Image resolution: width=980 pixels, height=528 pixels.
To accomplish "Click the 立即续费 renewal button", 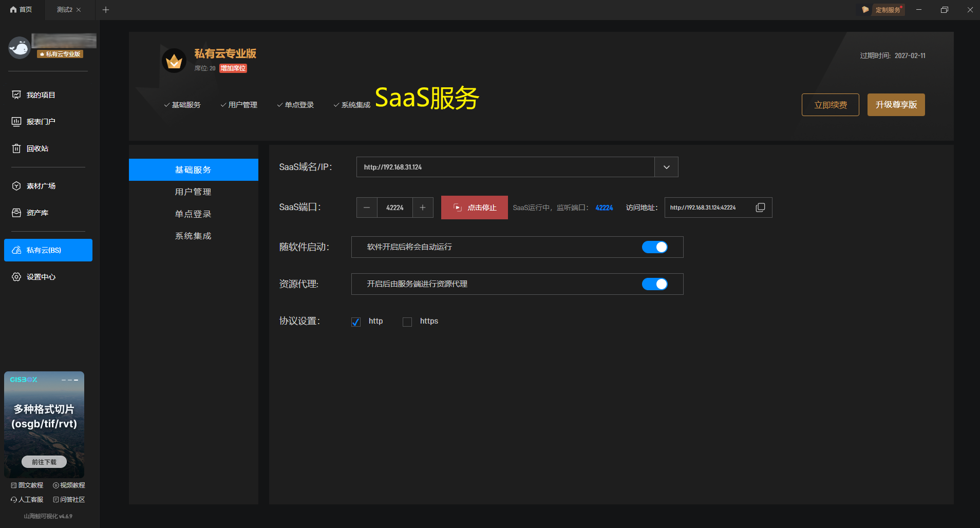I will coord(830,104).
